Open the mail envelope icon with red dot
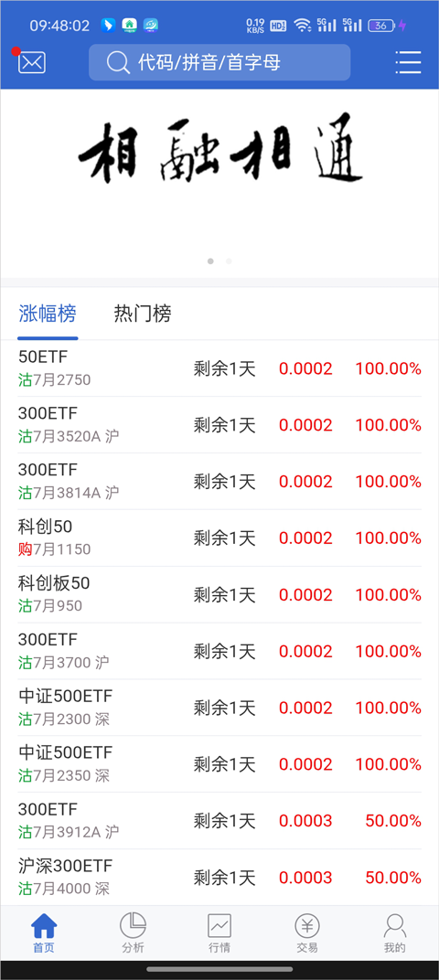 coord(31,61)
